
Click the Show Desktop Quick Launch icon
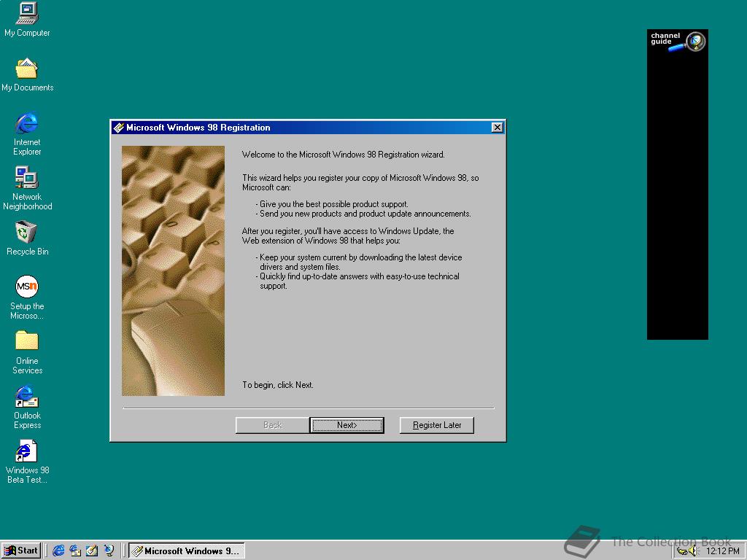(92, 551)
